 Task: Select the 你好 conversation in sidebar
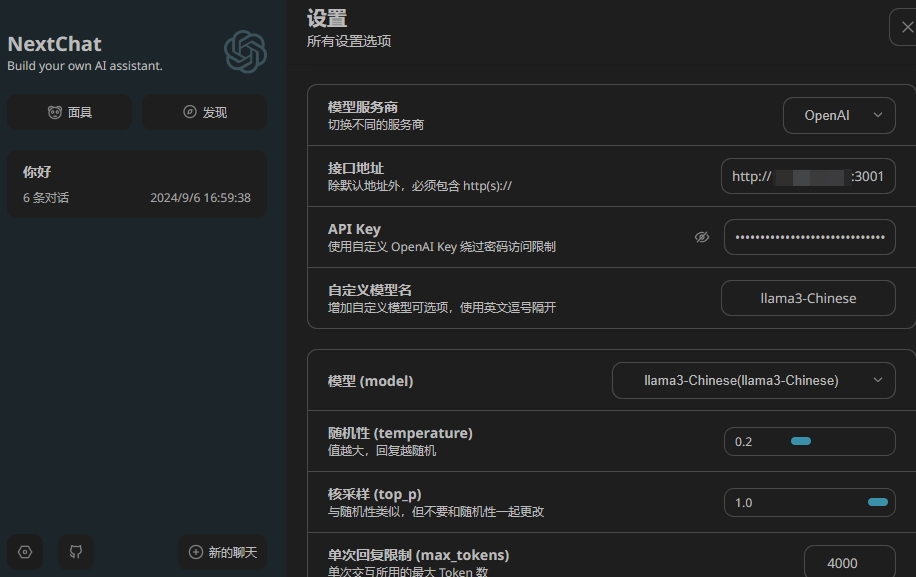pyautogui.click(x=137, y=184)
